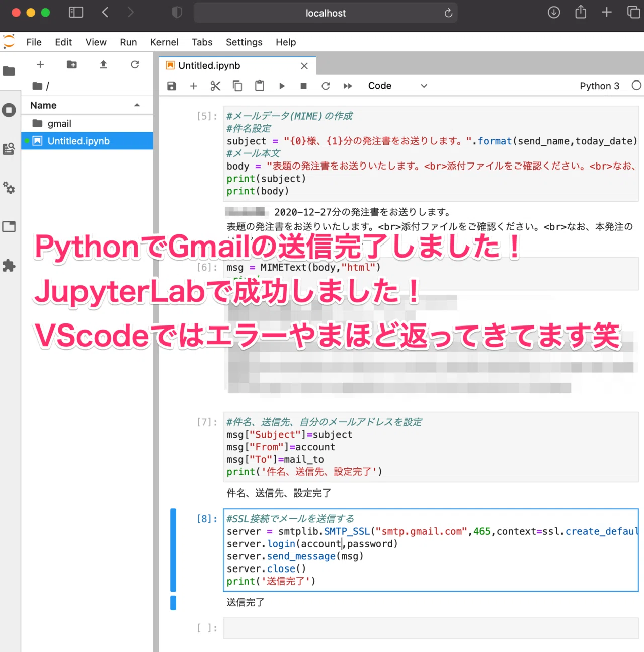Create a new folder in file browser
644x652 pixels.
click(72, 64)
